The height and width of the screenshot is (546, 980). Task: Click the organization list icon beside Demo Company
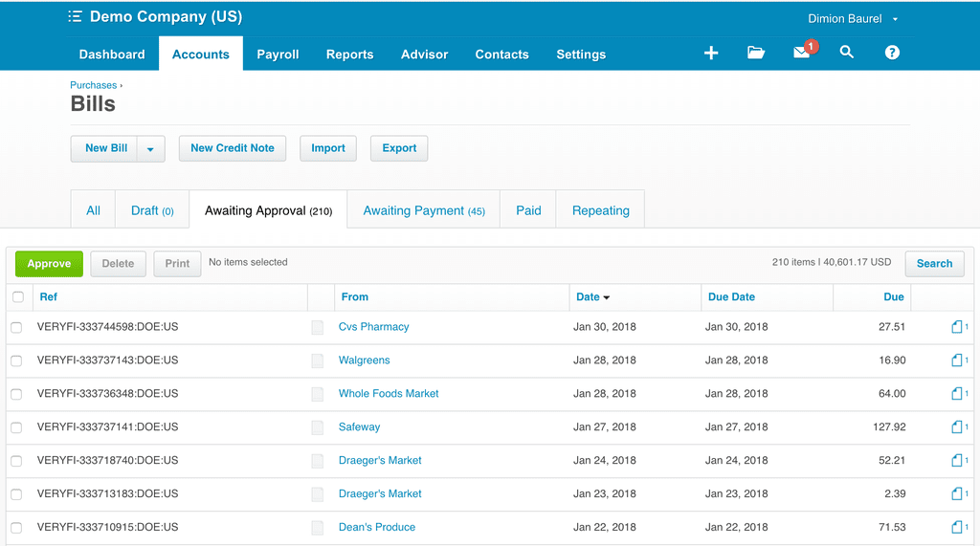[x=75, y=17]
